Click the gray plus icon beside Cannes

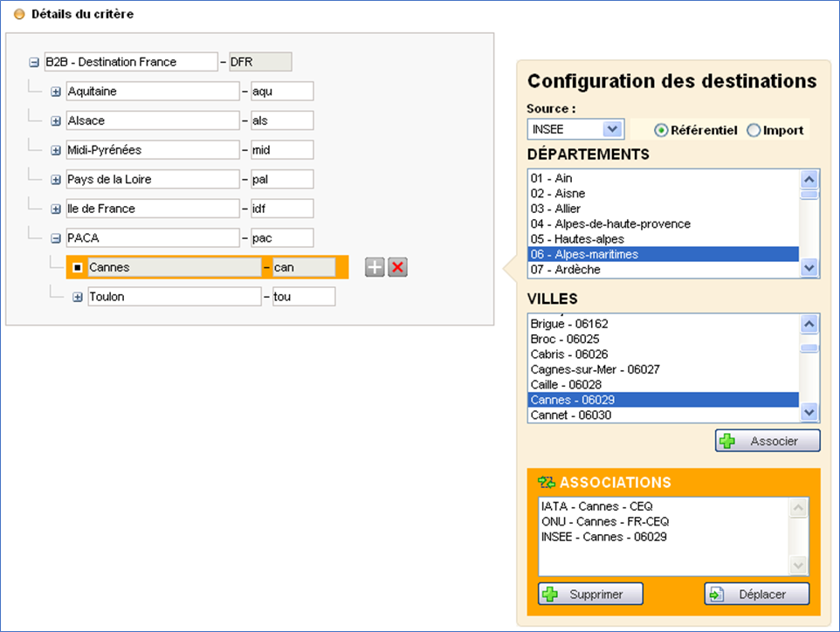[x=374, y=267]
